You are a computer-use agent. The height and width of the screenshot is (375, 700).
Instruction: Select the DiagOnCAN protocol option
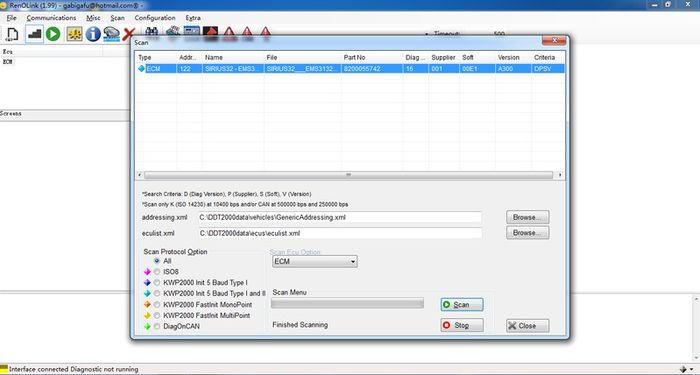pyautogui.click(x=157, y=327)
